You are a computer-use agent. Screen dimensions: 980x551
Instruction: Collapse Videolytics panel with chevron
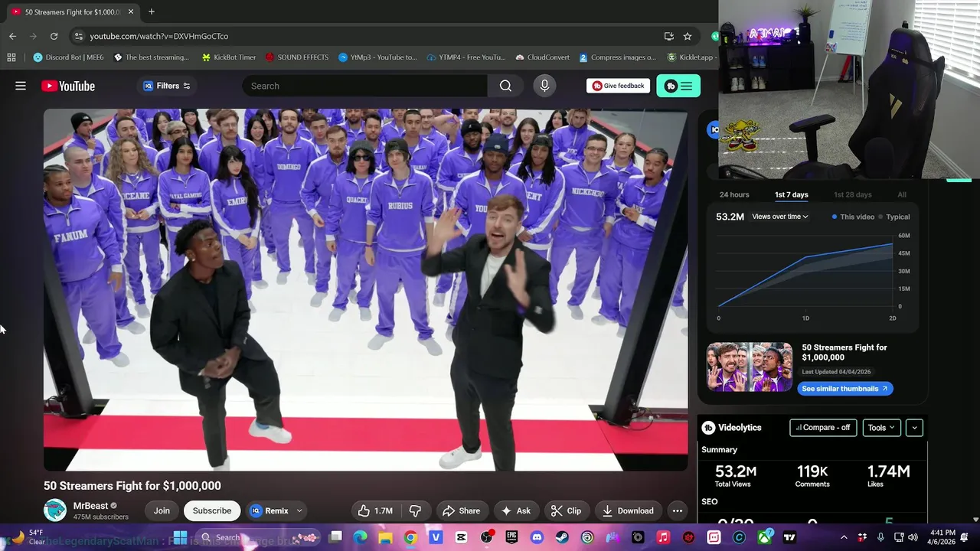click(914, 428)
